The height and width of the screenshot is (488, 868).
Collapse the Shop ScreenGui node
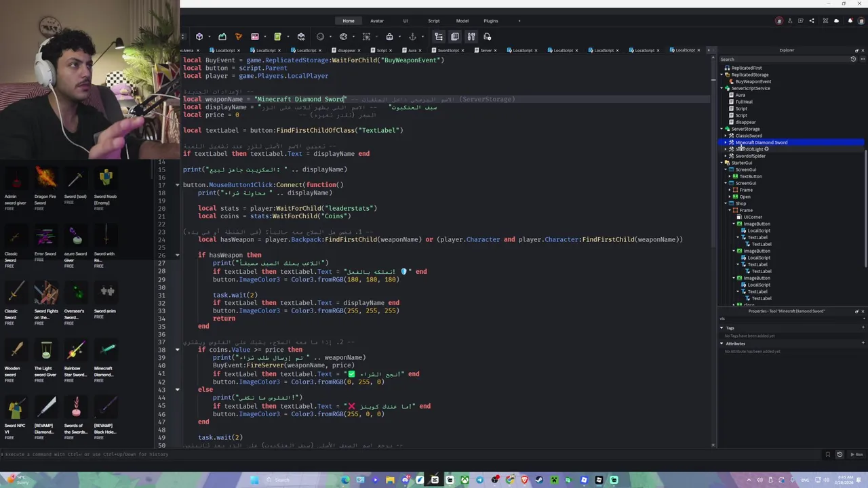click(726, 203)
